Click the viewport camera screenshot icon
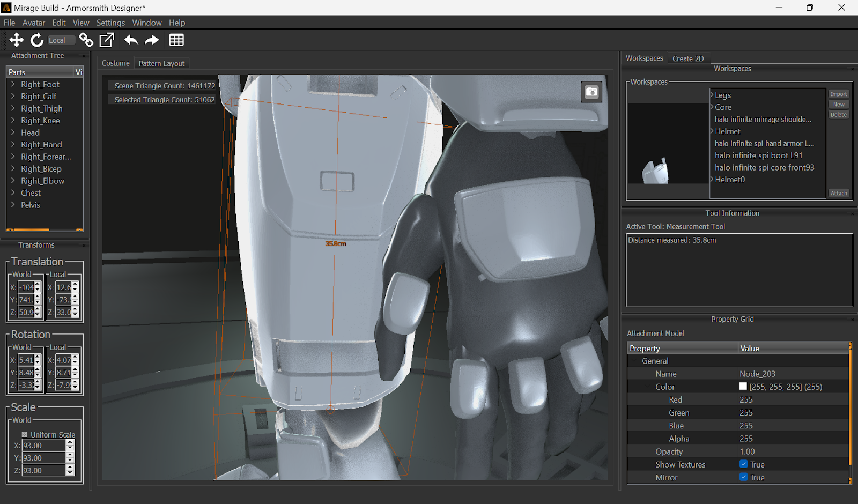The height and width of the screenshot is (504, 858). click(591, 92)
